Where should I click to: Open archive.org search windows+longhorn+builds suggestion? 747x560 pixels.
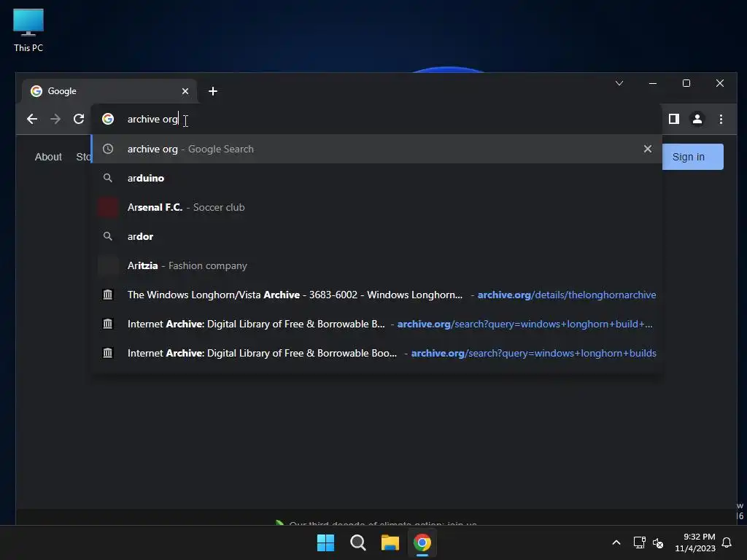click(376, 353)
